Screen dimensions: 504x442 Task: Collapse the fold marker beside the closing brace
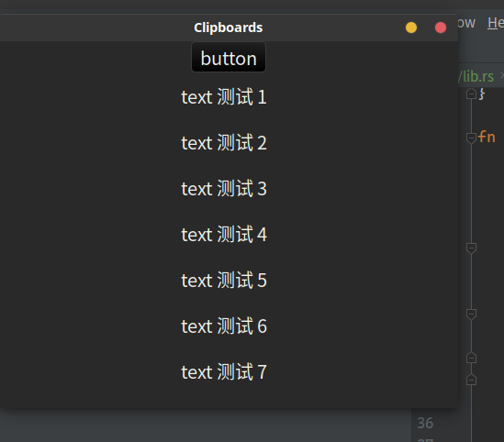click(471, 94)
